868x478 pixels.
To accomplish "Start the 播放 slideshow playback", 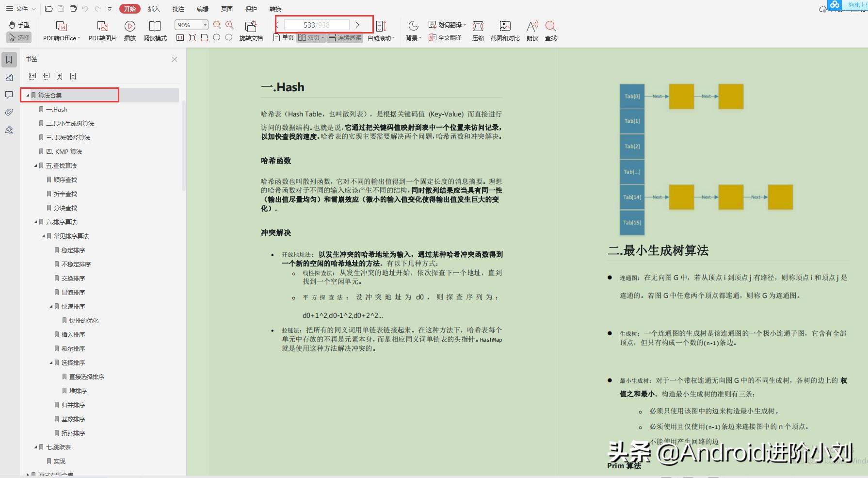I will 129,30.
